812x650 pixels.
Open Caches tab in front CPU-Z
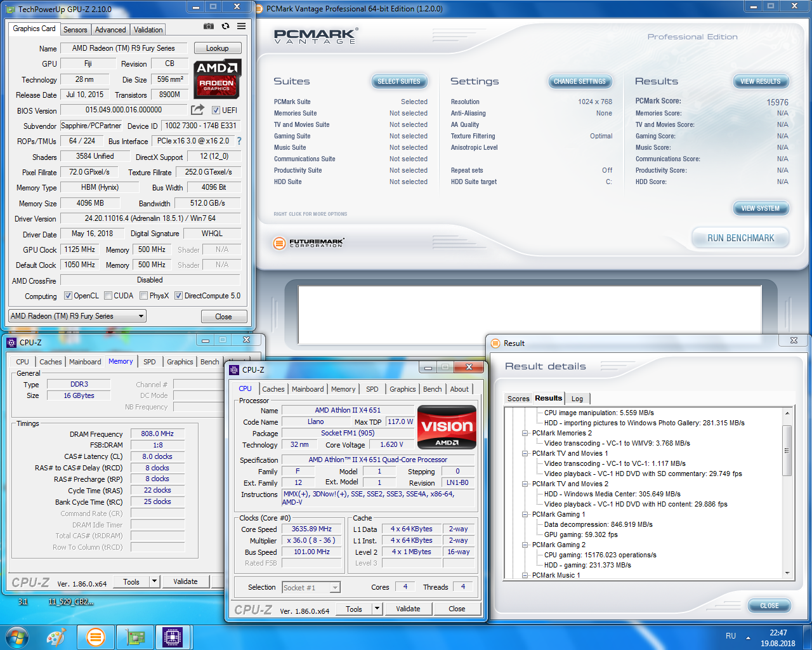(x=273, y=389)
